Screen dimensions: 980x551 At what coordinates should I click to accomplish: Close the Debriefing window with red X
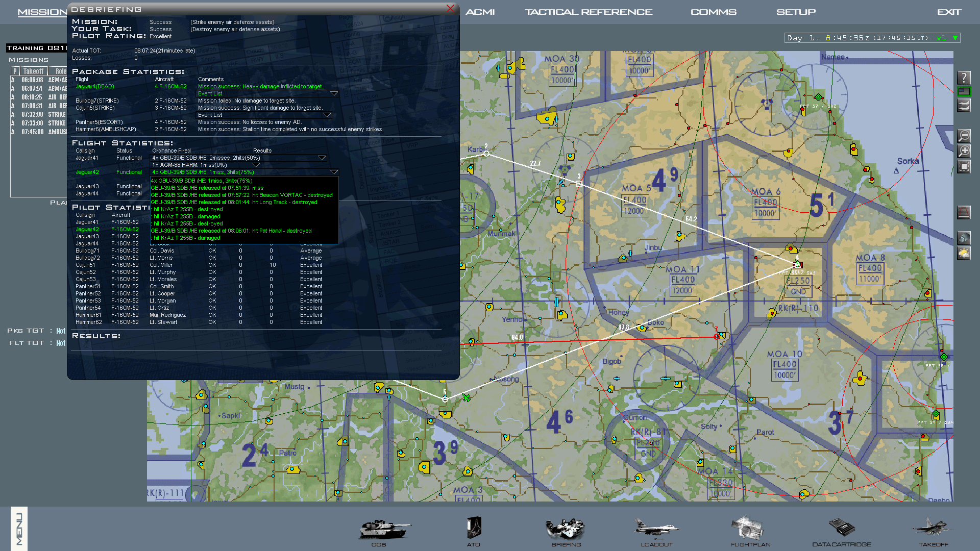[x=450, y=8]
